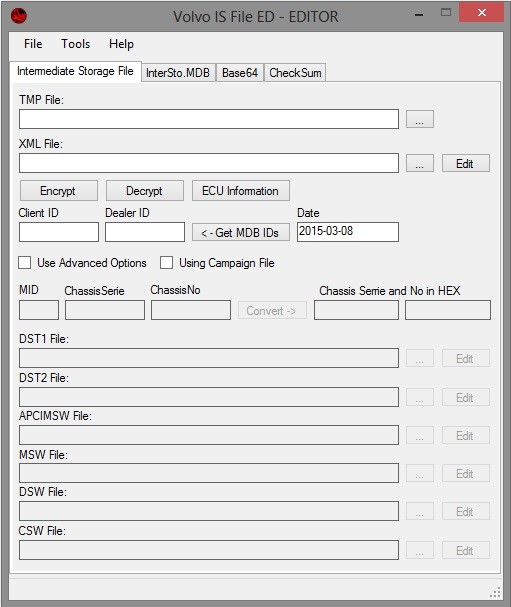Click the ChassisSerie input box
This screenshot has height=607, width=511.
(105, 310)
